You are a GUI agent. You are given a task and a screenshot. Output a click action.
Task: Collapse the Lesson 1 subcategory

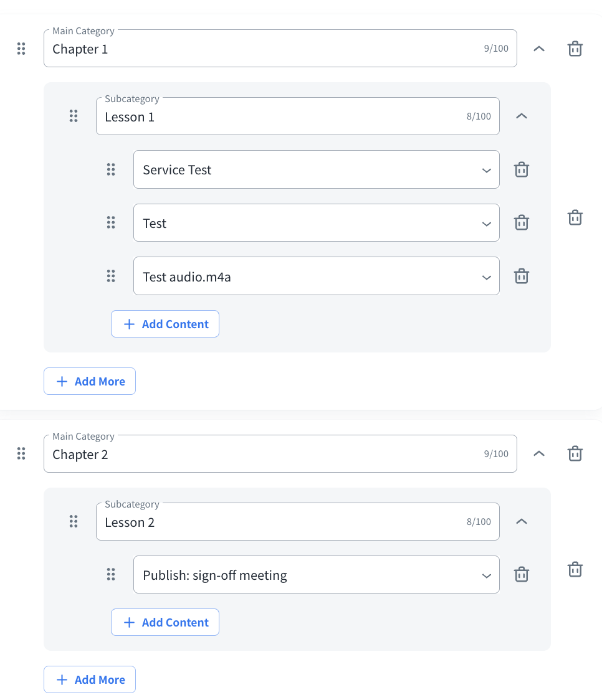[x=522, y=116]
